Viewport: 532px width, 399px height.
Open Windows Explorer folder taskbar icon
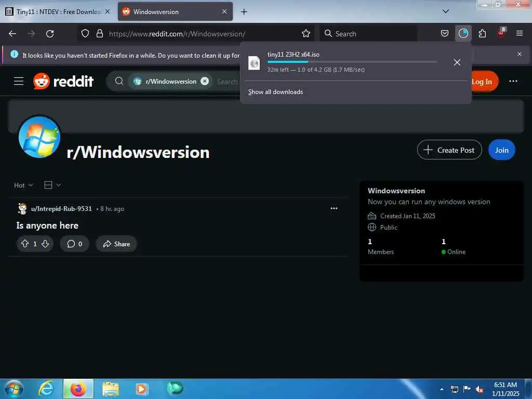(x=111, y=390)
